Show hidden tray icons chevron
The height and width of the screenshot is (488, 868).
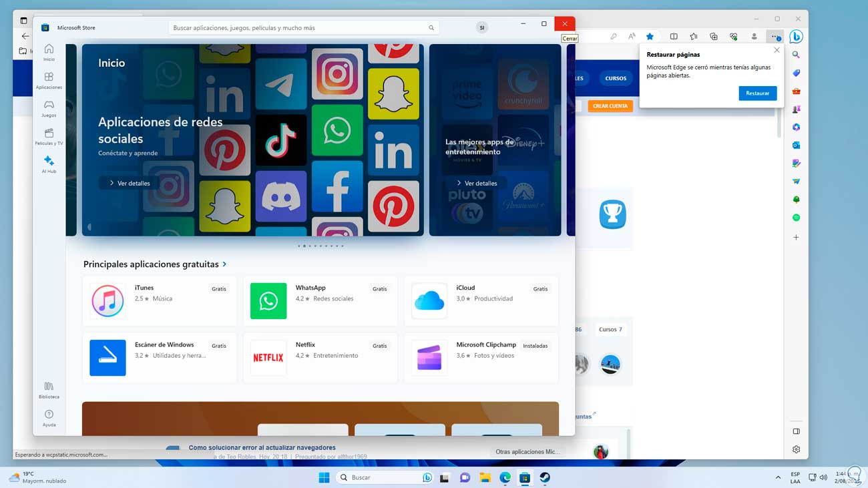click(x=778, y=477)
